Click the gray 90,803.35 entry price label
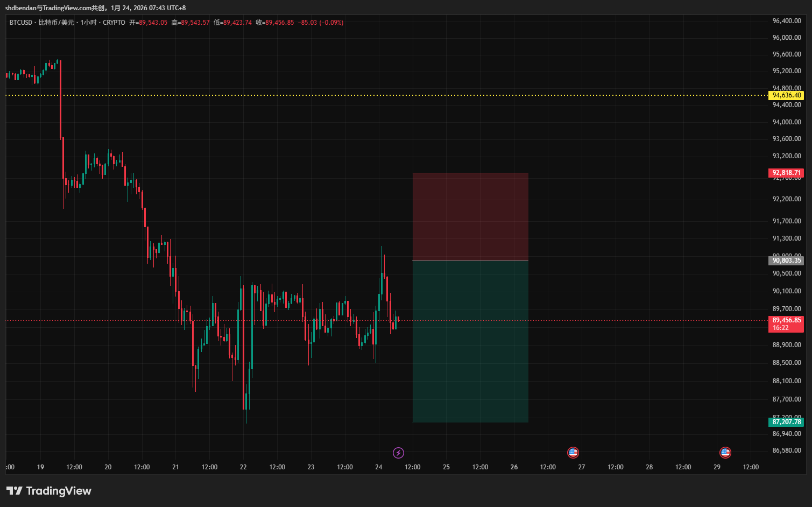The width and height of the screenshot is (812, 507). pyautogui.click(x=786, y=260)
